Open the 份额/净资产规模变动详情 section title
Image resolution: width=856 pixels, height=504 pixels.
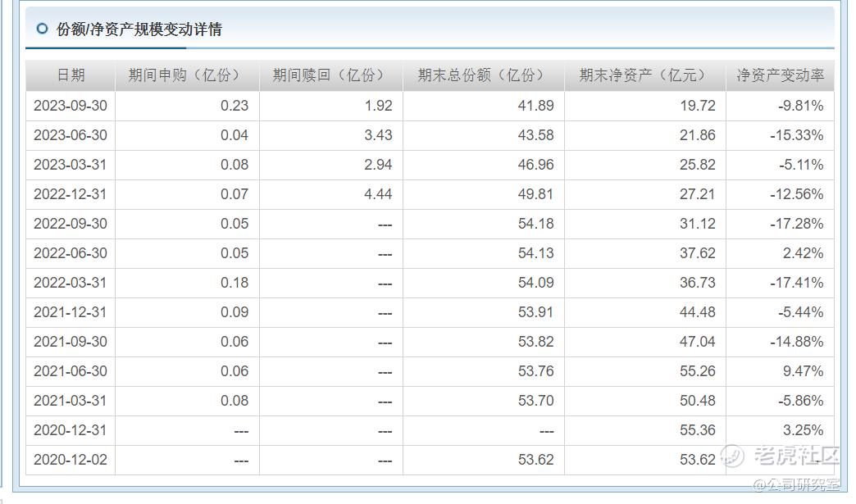click(139, 29)
